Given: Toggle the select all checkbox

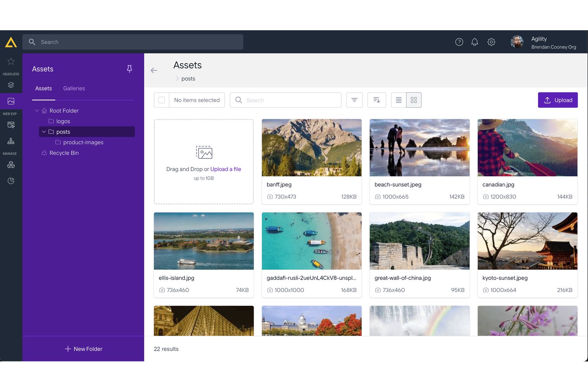Looking at the screenshot, I should pos(162,100).
